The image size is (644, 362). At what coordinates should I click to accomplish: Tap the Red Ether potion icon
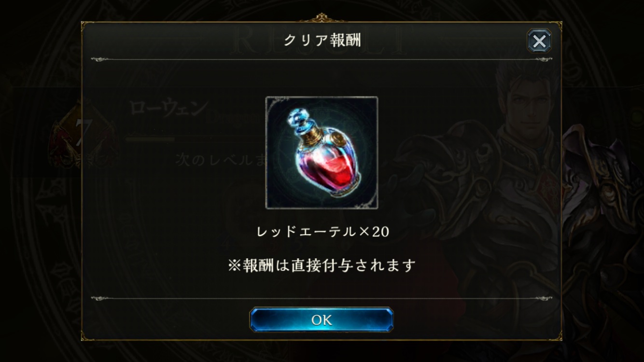click(x=322, y=153)
